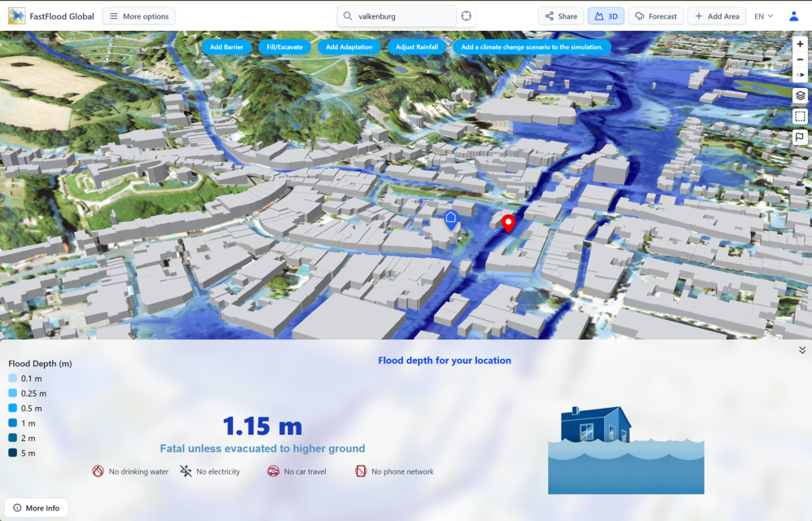Click the flag report icon

800,137
